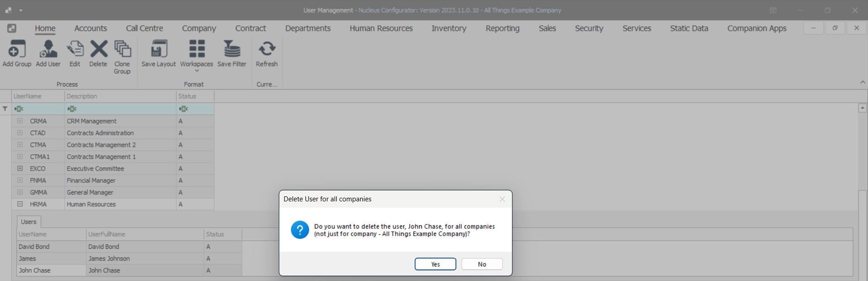Click the Save Filter icon

[x=232, y=49]
